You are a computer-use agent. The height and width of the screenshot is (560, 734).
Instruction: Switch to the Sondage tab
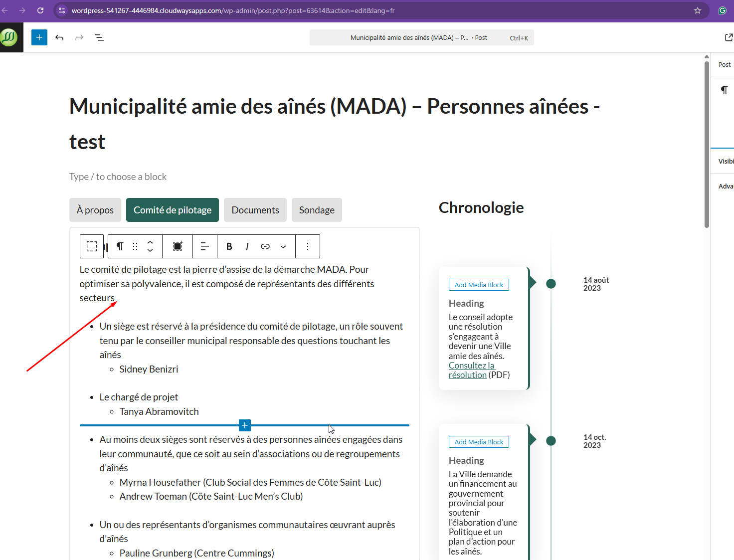(317, 210)
